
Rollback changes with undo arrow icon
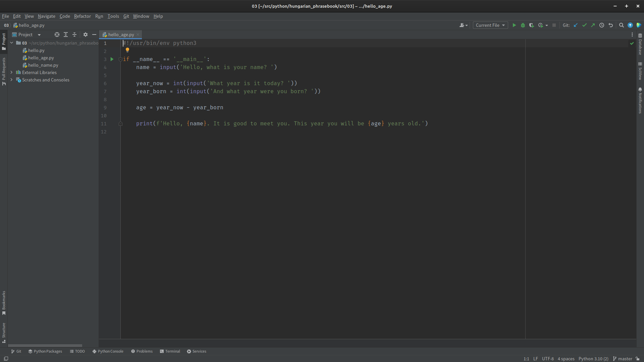point(610,25)
